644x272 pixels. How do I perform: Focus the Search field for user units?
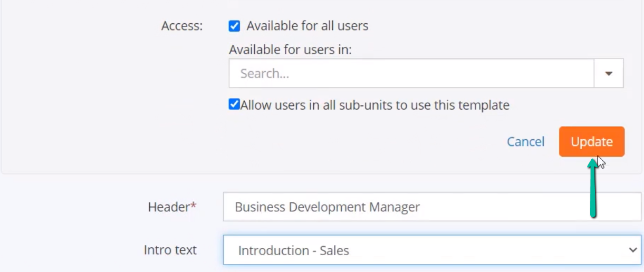click(411, 73)
